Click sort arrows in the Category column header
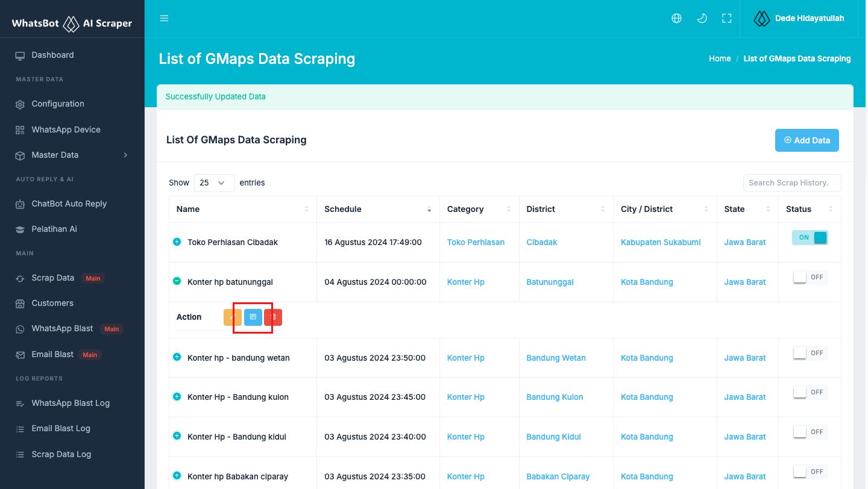 tap(509, 210)
